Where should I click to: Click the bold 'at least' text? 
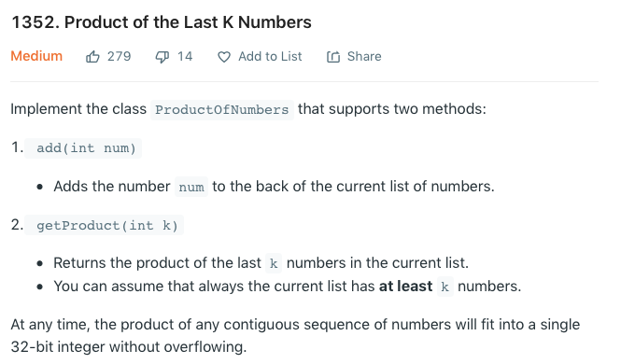point(405,286)
